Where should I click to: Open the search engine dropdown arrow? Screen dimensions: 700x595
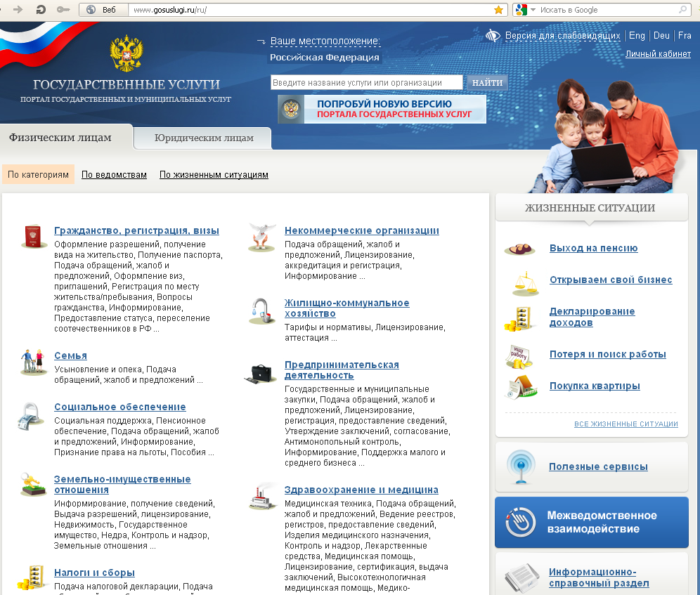pos(533,9)
